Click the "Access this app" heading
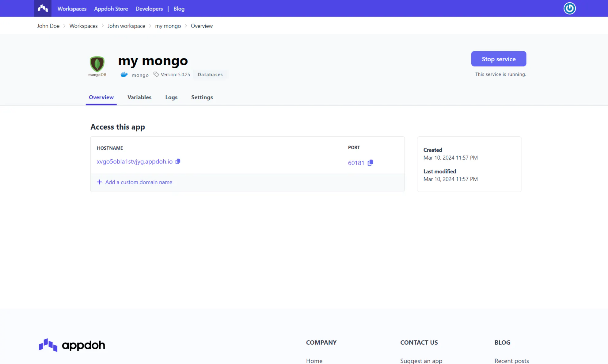Viewport: 608px width, 364px height. (118, 127)
